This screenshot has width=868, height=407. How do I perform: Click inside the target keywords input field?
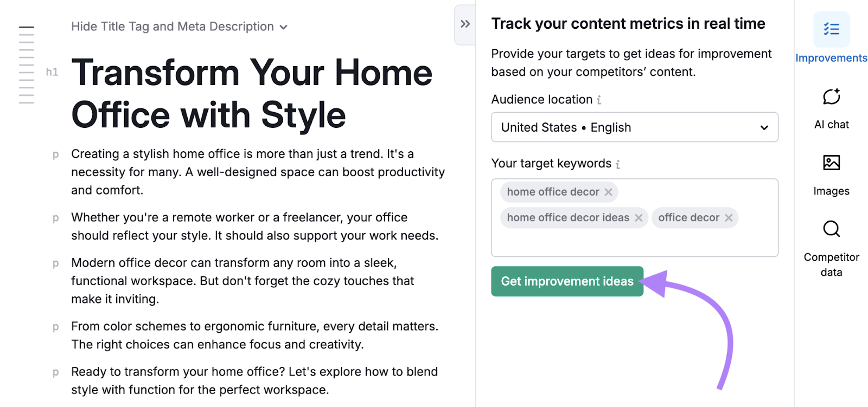point(635,241)
